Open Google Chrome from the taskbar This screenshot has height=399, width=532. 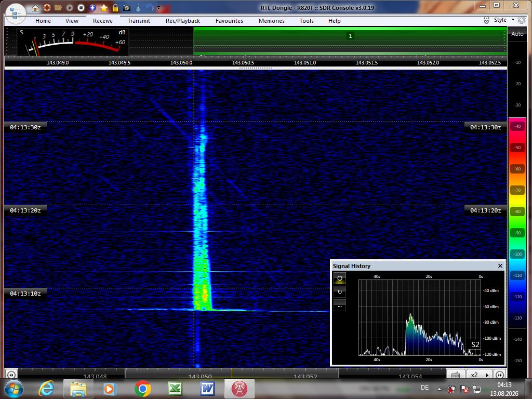click(x=142, y=389)
